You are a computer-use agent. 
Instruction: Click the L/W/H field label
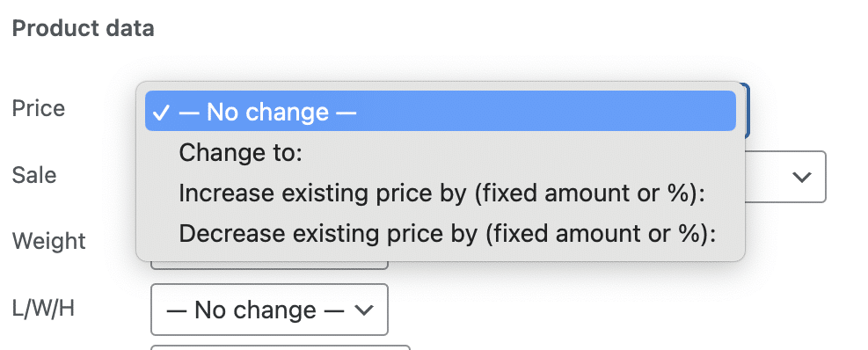click(43, 309)
